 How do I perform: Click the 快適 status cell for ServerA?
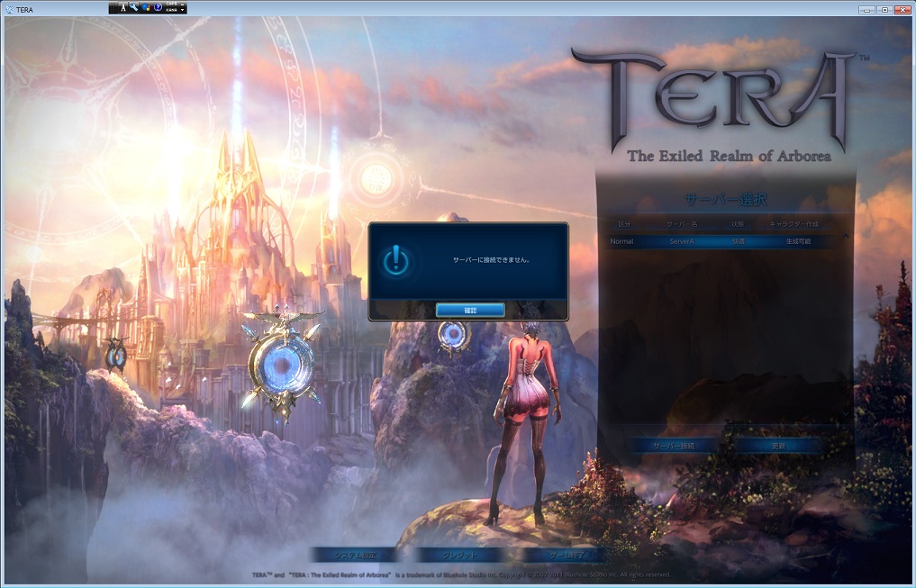(x=739, y=241)
